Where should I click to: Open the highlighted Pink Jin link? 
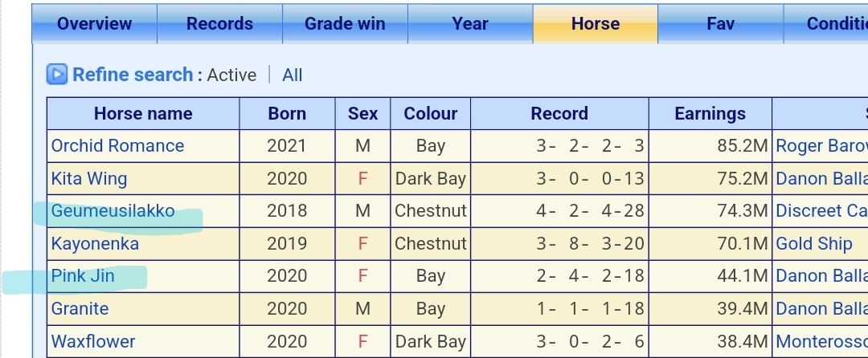point(83,275)
